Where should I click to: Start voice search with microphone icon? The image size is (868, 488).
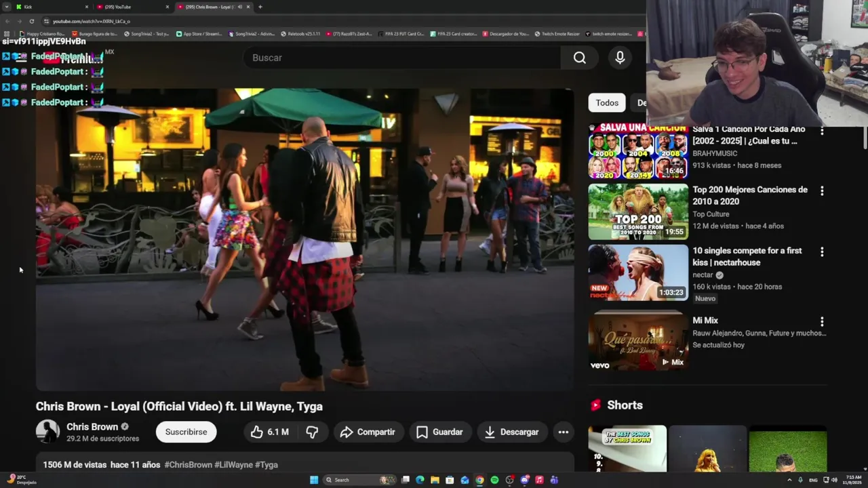(x=620, y=58)
